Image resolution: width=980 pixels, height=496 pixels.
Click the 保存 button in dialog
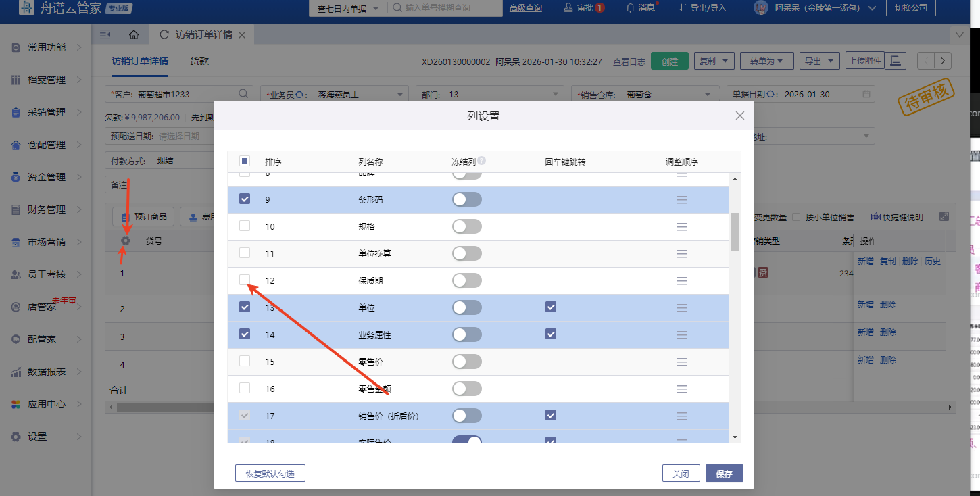pyautogui.click(x=724, y=474)
